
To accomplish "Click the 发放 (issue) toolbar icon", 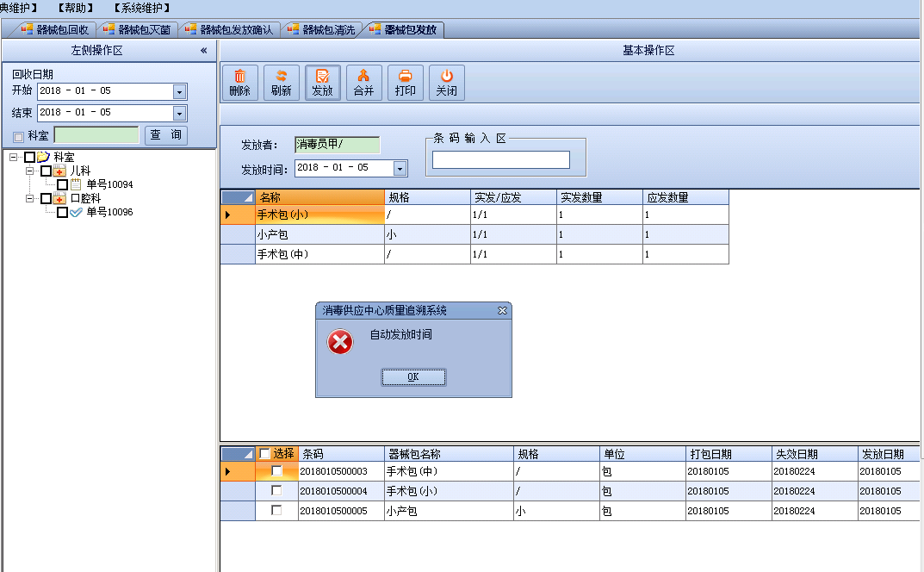I will pos(322,76).
